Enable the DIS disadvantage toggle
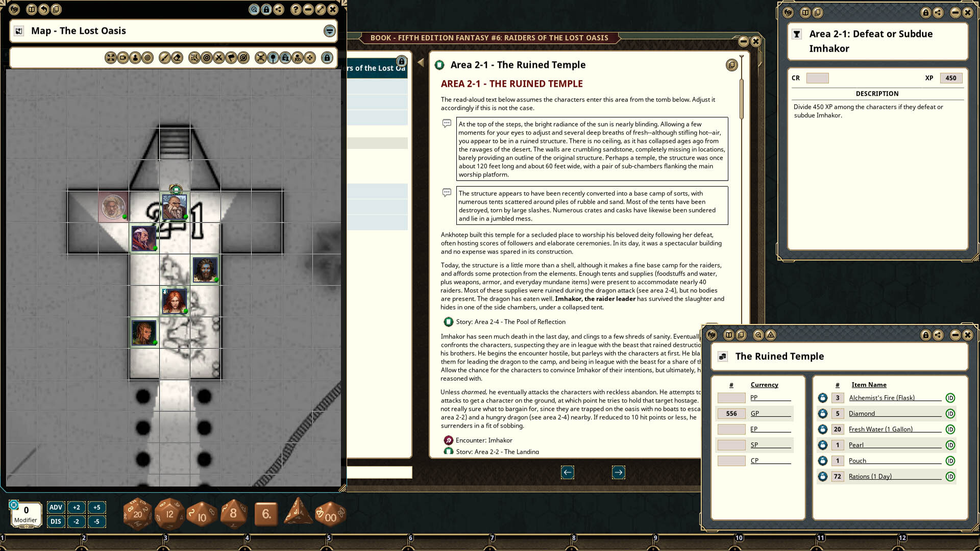Viewport: 980px width, 551px height. [55, 521]
